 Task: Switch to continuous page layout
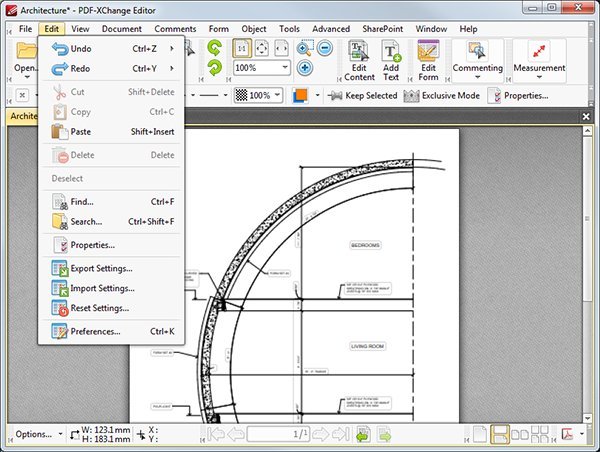500,434
